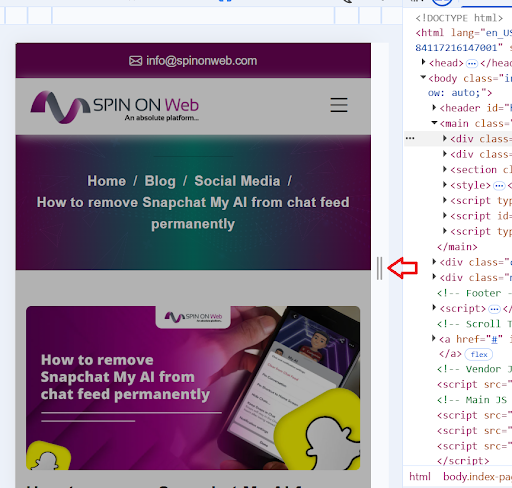512x488 pixels.
Task: Click the envelope icon beside the email
Action: [136, 61]
